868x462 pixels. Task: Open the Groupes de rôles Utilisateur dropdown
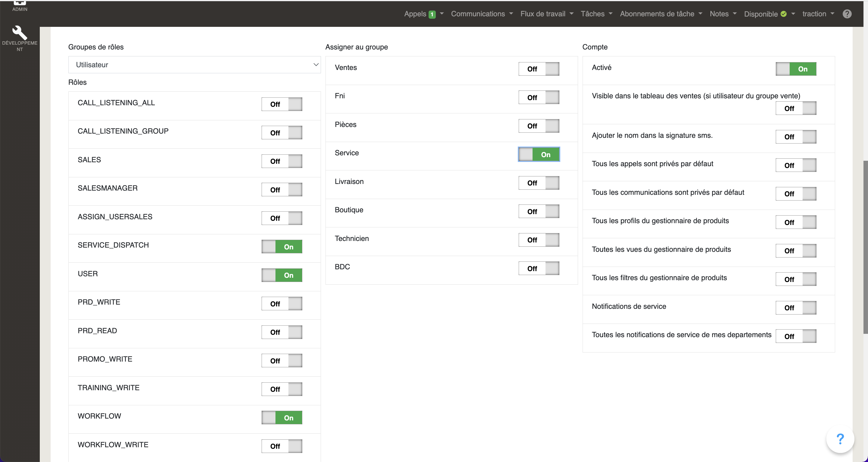click(x=194, y=65)
